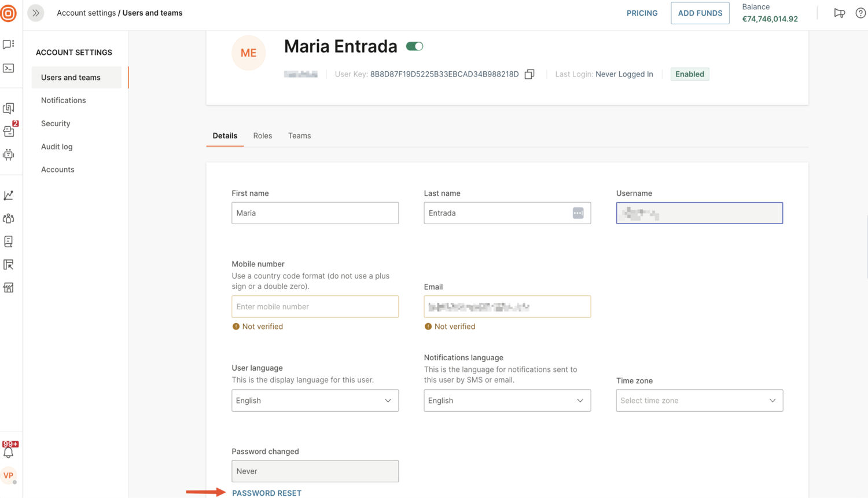The height and width of the screenshot is (498, 868).
Task: Click the Enter mobile number field
Action: pos(315,307)
